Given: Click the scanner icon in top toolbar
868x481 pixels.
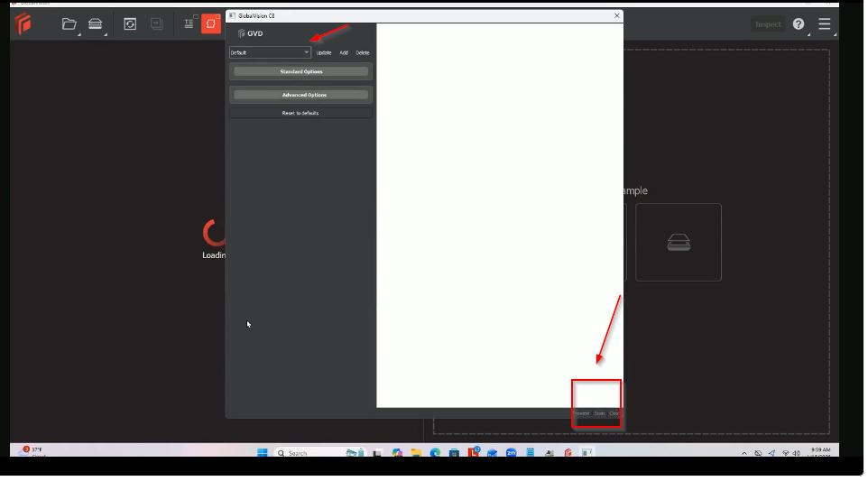Looking at the screenshot, I should [95, 24].
